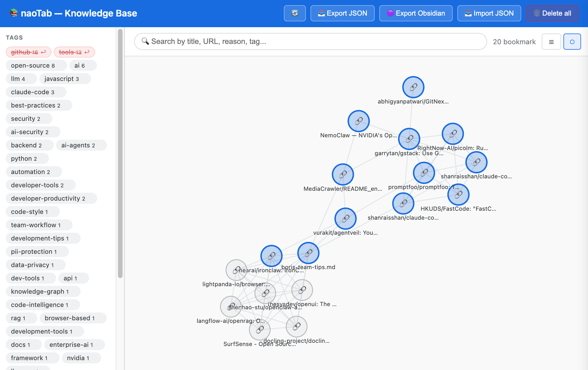Filter by knowledge-graph tag
Screen dimensions: 588x370
43,291
